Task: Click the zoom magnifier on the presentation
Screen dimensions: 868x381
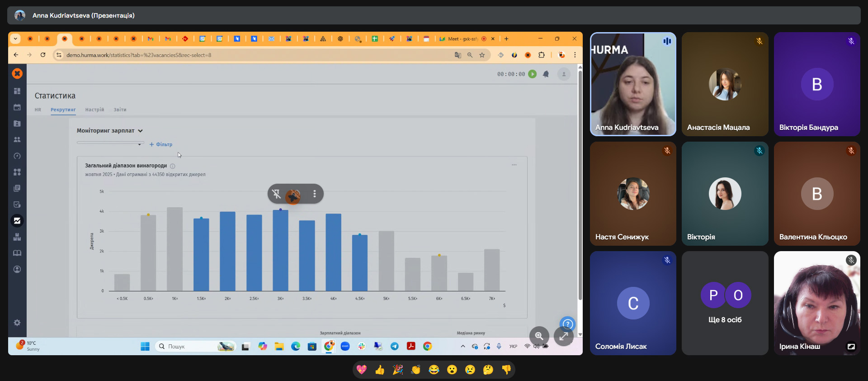Action: pyautogui.click(x=539, y=336)
